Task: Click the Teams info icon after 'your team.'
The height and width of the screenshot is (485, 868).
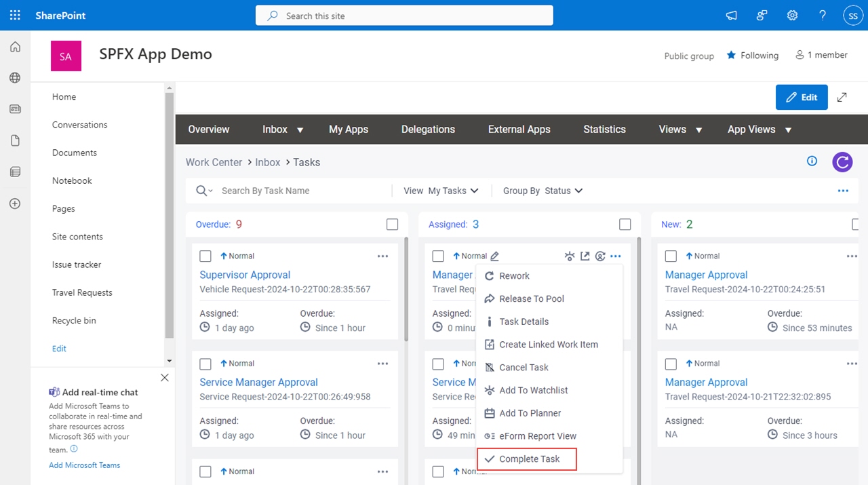Action: pos(74,449)
